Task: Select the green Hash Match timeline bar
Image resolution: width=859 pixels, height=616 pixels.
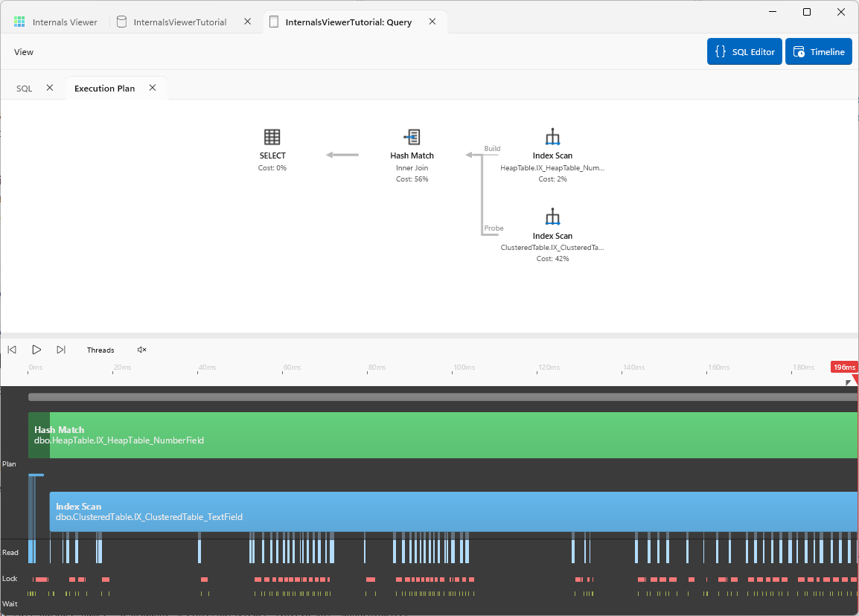Action: point(443,435)
